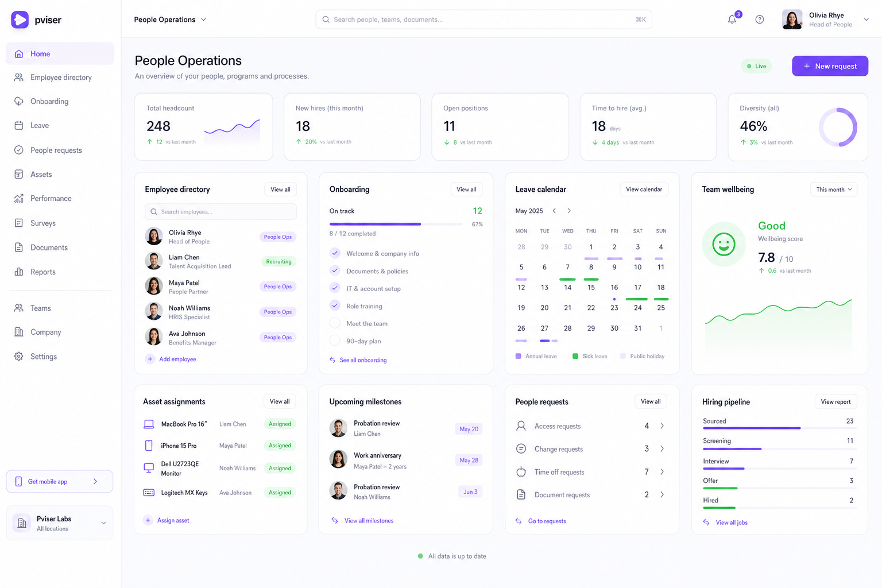This screenshot has height=588, width=882.
Task: Expand Change requests row chevron
Action: coord(662,448)
